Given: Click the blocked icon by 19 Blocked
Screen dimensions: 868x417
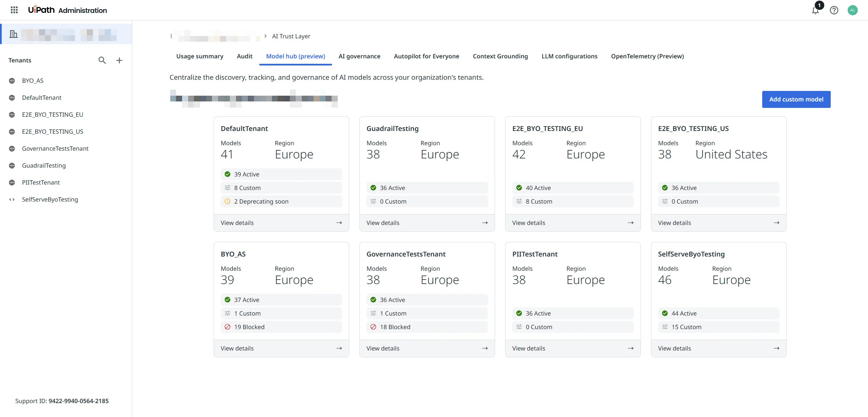Looking at the screenshot, I should 228,327.
